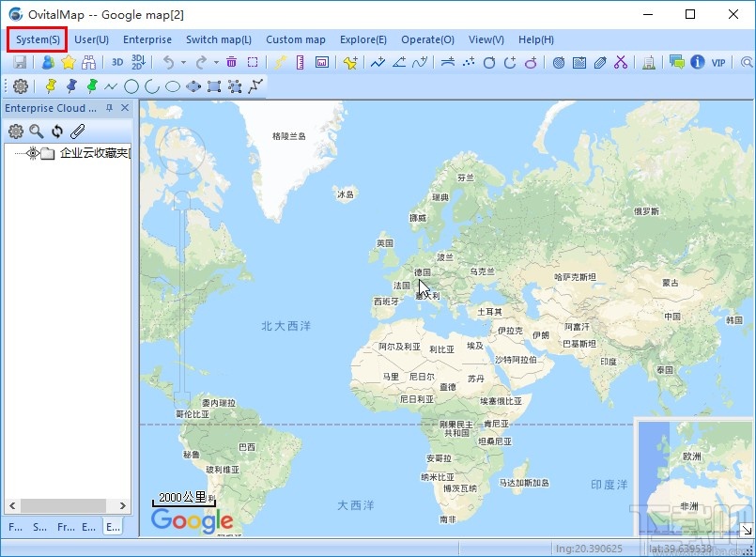
Task: Select the circle shape drawing tool
Action: tap(131, 86)
